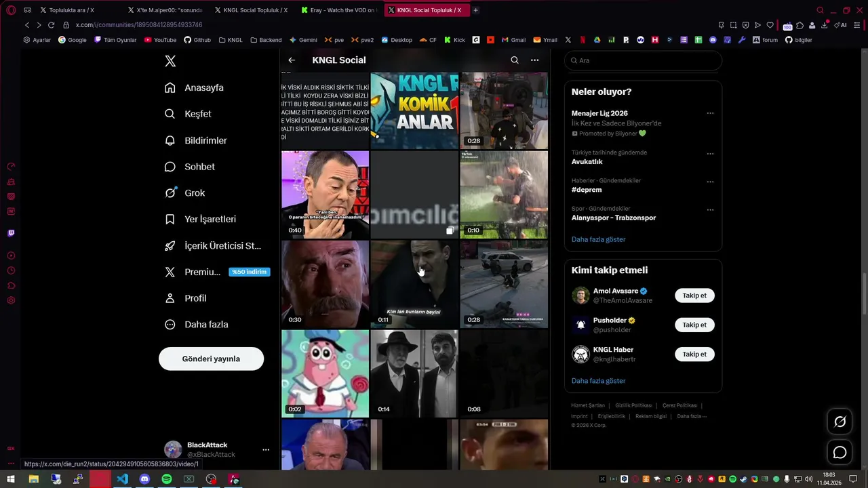This screenshot has height=488, width=868.
Task: Open BlackAttack account options menu
Action: point(266,449)
